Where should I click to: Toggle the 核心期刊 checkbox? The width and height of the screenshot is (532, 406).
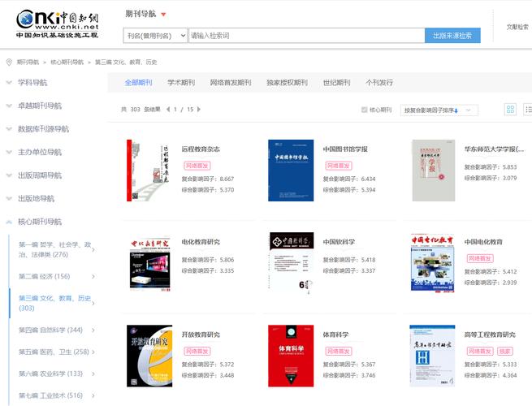click(365, 110)
